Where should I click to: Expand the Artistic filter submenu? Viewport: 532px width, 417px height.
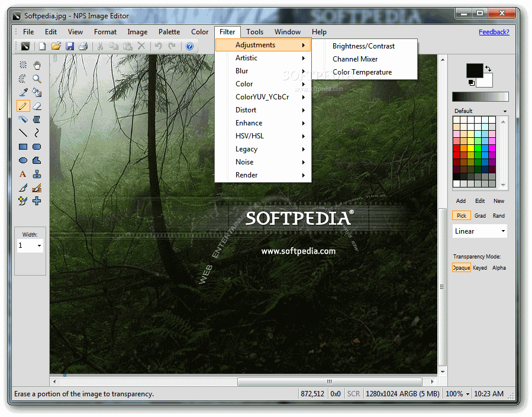click(263, 58)
